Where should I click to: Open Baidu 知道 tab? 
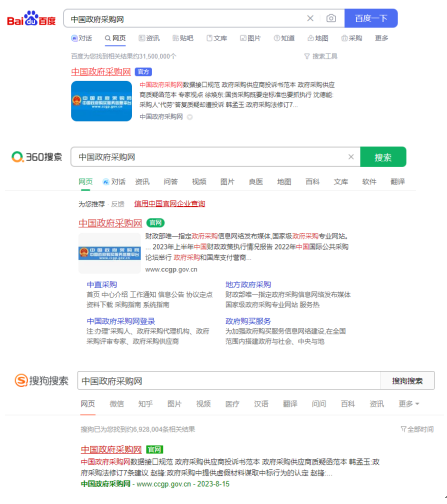pos(284,38)
